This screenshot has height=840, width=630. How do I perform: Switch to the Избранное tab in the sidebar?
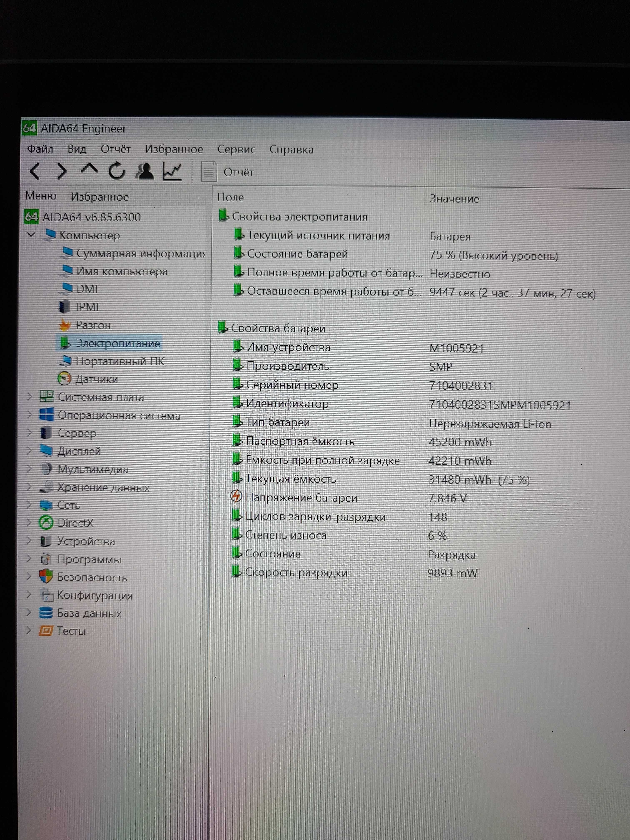[100, 197]
